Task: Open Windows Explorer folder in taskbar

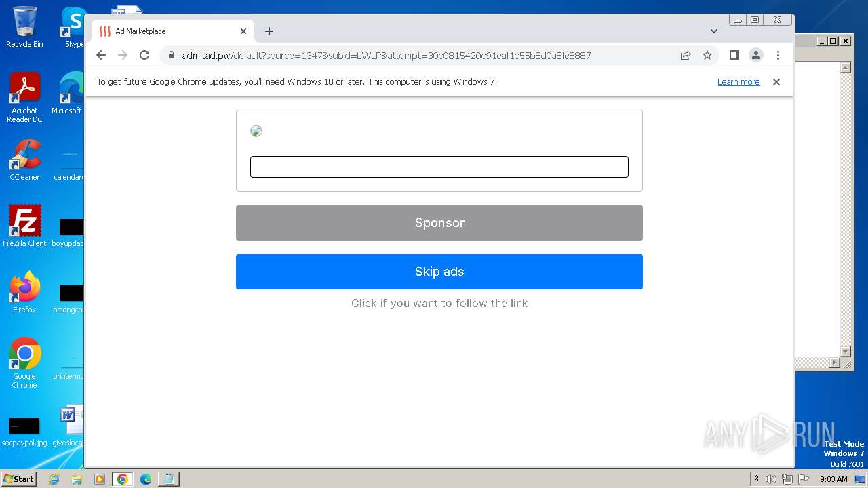Action: [x=77, y=479]
